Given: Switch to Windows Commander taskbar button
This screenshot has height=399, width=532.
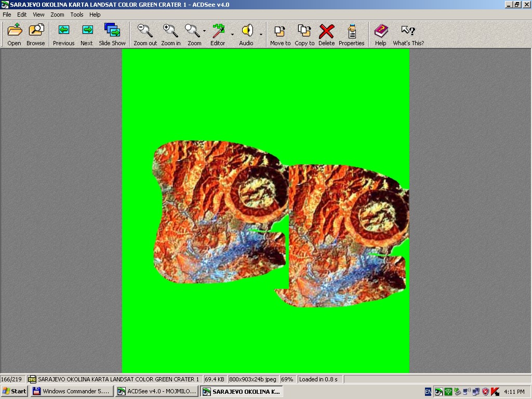Looking at the screenshot, I should point(72,391).
